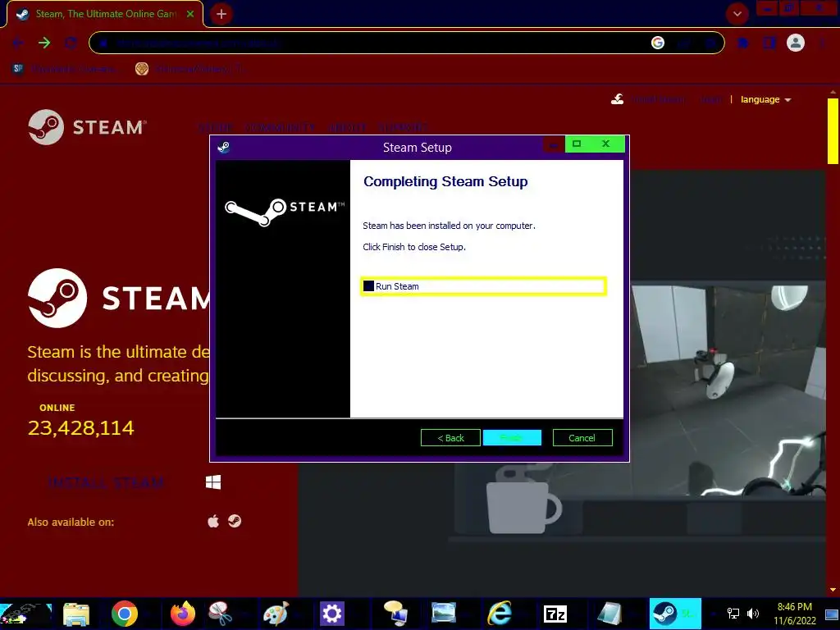Open Settings gear from the taskbar
Screen dimensions: 840x630
pyautogui.click(x=331, y=614)
